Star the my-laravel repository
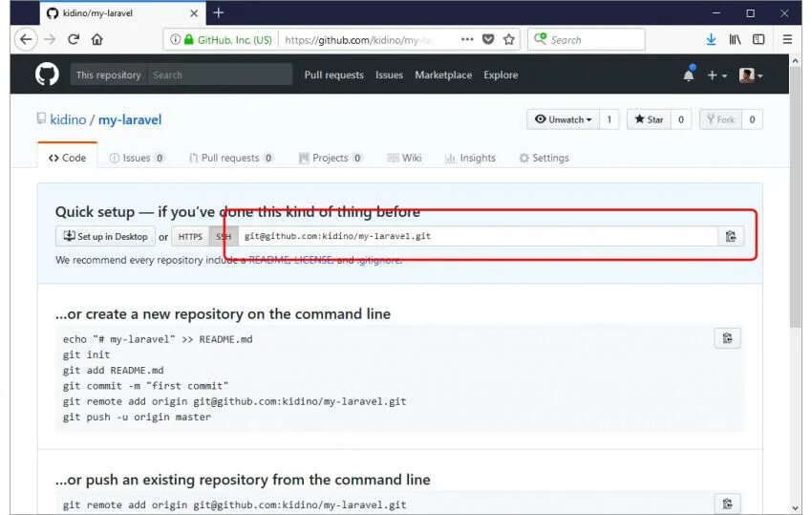Screen dimensions: 812x515 pyautogui.click(x=649, y=119)
